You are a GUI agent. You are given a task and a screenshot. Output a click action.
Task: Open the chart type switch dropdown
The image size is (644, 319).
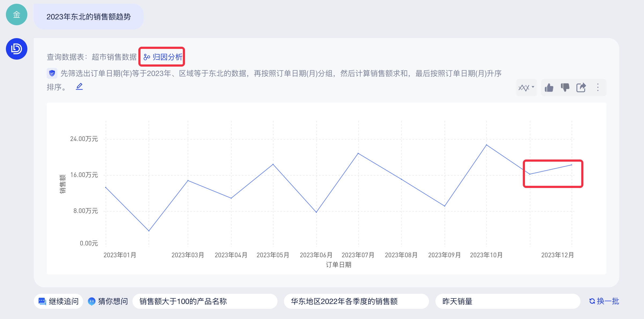(x=526, y=88)
